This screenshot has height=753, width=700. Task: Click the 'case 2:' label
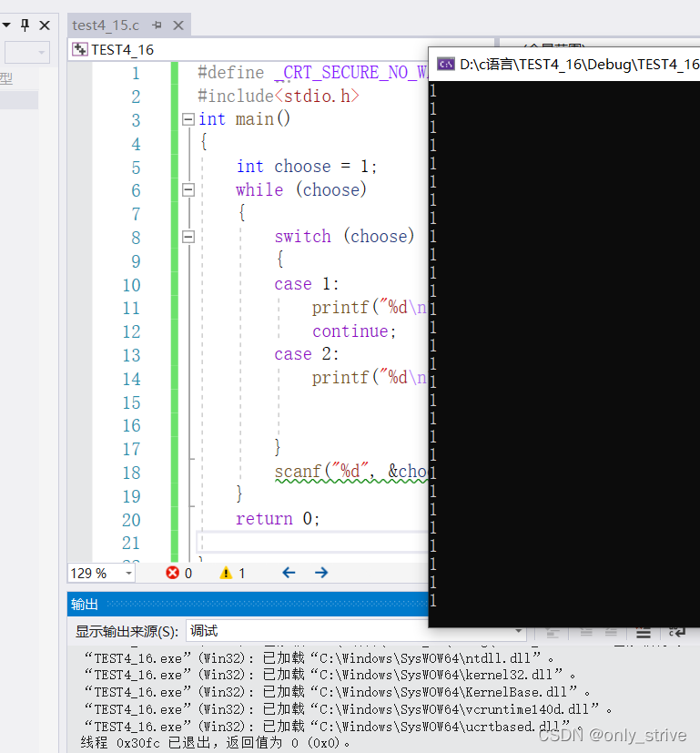pos(307,354)
